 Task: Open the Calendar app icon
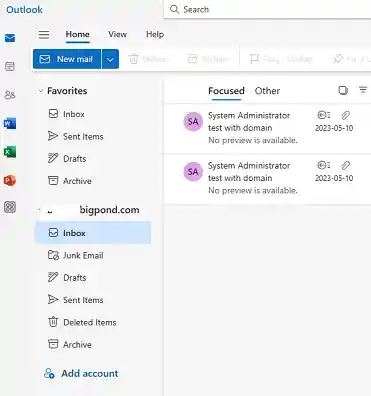point(10,66)
